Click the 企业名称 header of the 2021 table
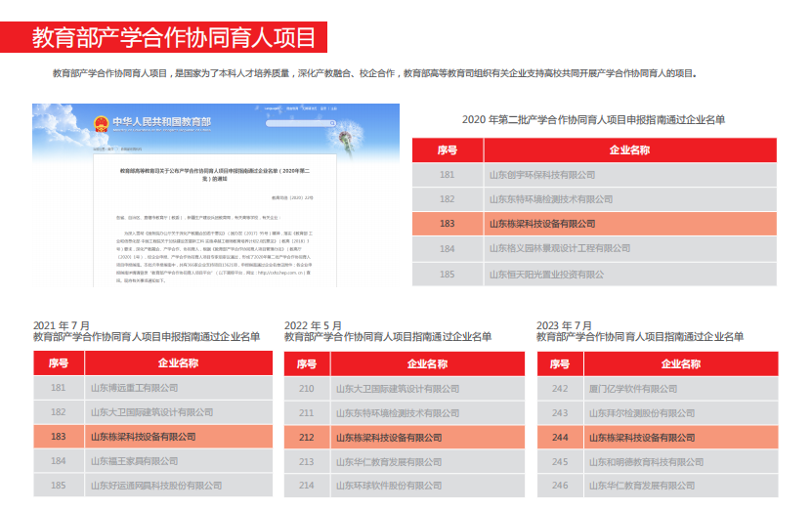The image size is (812, 510). pyautogui.click(x=178, y=362)
